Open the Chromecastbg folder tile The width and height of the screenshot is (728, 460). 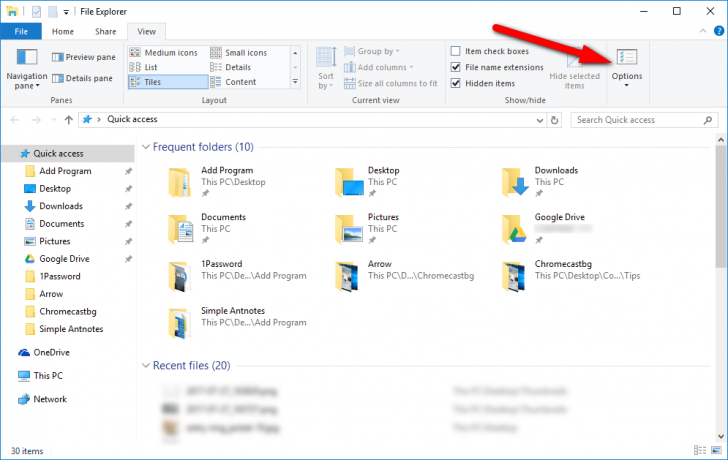click(x=571, y=276)
